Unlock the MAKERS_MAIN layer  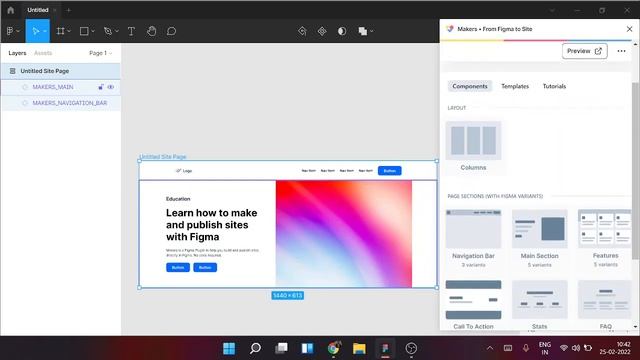[101, 87]
